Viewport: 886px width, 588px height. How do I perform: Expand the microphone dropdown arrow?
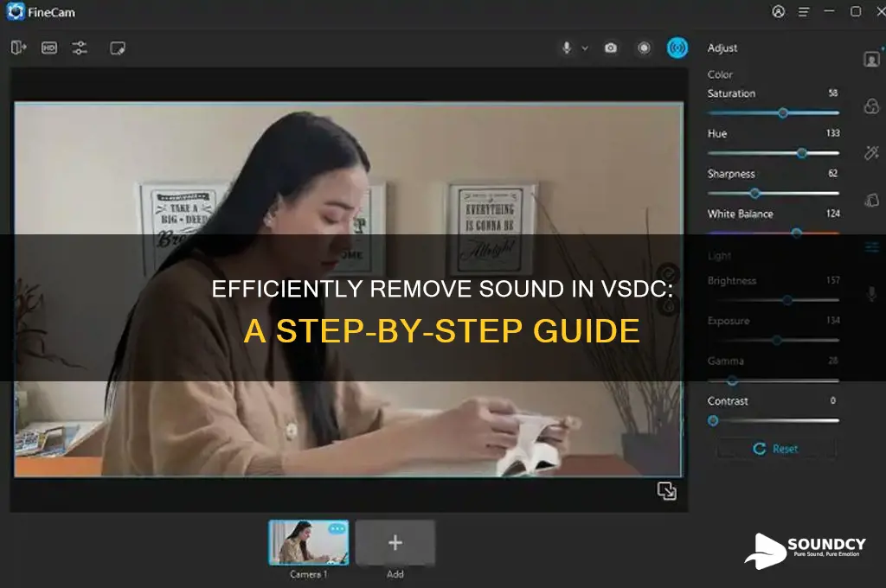point(585,48)
